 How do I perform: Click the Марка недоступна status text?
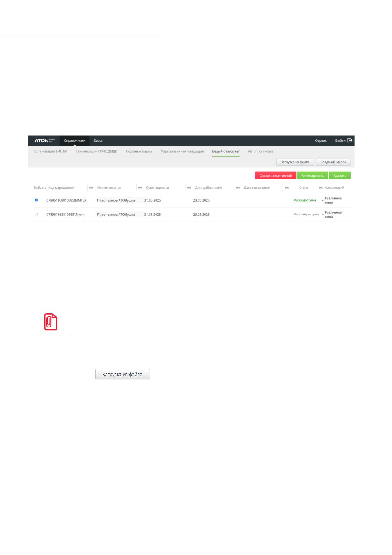click(x=306, y=215)
